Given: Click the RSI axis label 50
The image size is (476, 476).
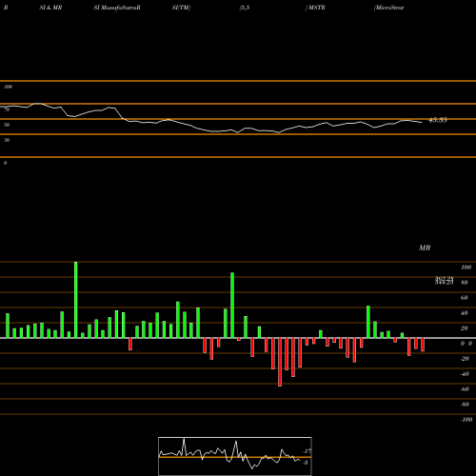Looking at the screenshot, I should pos(7,125).
